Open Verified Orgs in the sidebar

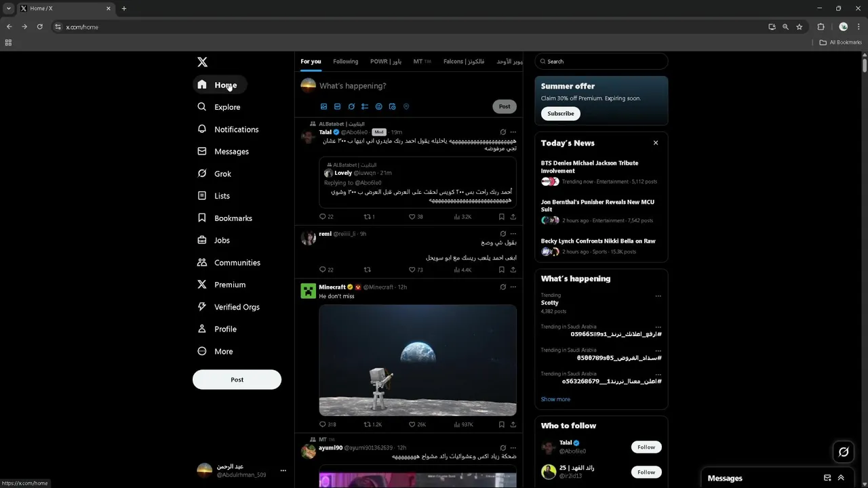click(x=228, y=307)
